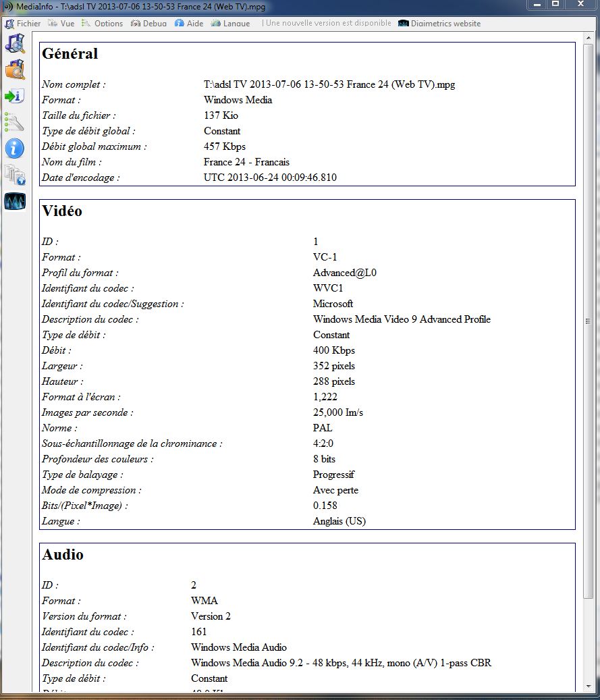600x700 pixels.
Task: Click the full file path value T:\adsl TV
Action: pos(329,84)
